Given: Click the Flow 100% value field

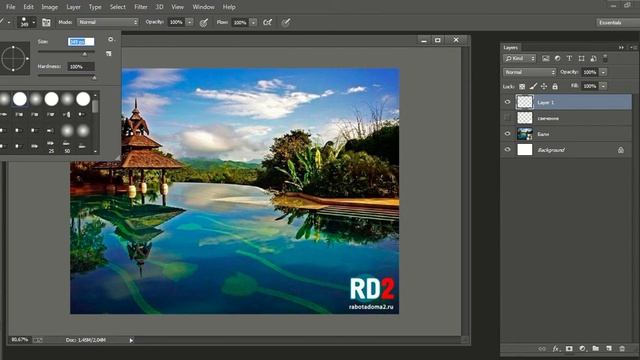Looking at the screenshot, I should (240, 22).
